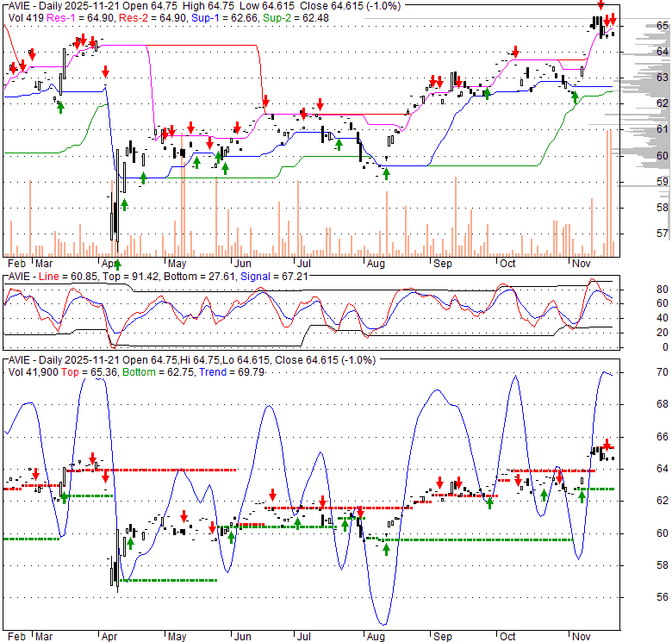Click the green up arrow in April in the bottom chart
The width and height of the screenshot is (672, 642).
pyautogui.click(x=130, y=543)
